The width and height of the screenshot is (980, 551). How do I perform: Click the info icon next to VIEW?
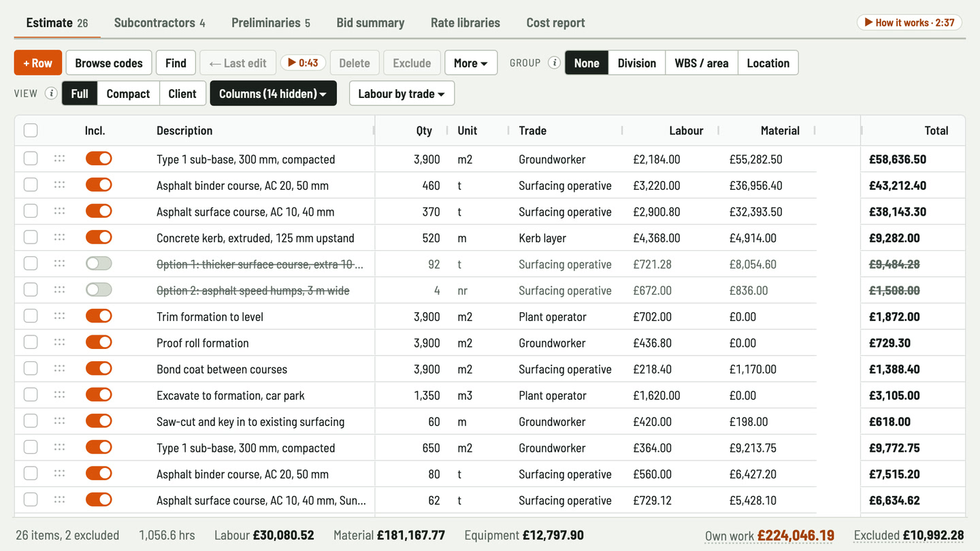(51, 93)
